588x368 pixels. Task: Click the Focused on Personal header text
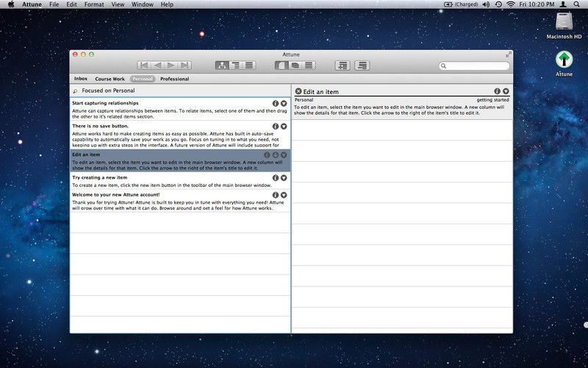(x=108, y=91)
